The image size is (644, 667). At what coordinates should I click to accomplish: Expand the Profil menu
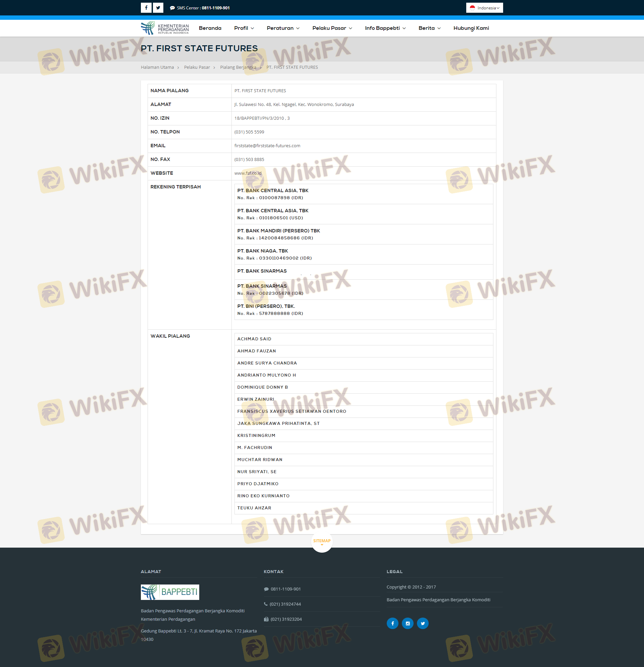(244, 28)
